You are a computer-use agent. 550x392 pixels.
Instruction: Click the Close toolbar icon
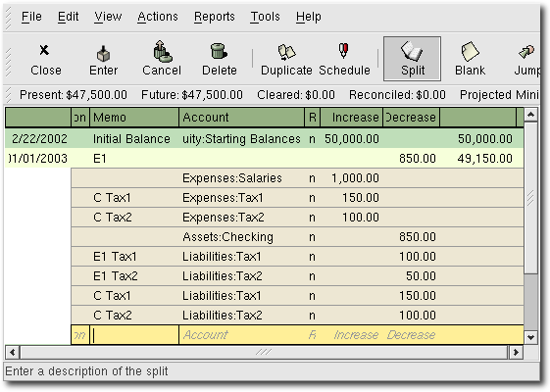[44, 51]
